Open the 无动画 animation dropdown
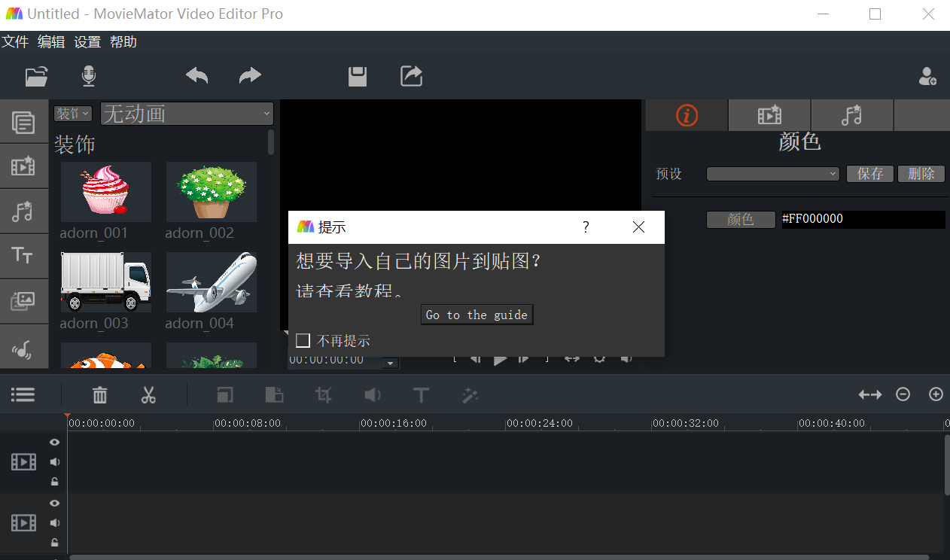Screen dimensions: 950x560 [x=186, y=113]
